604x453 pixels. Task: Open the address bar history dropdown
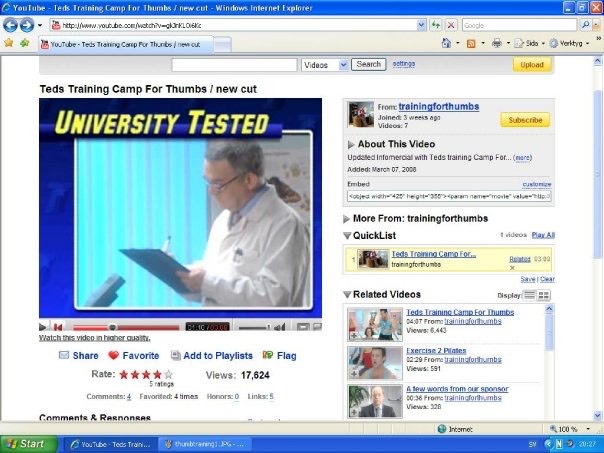point(421,25)
